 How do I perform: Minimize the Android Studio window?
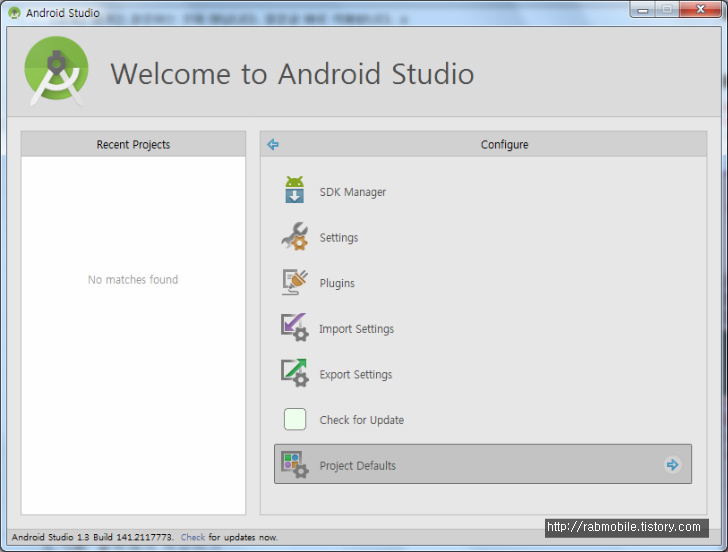click(x=643, y=9)
